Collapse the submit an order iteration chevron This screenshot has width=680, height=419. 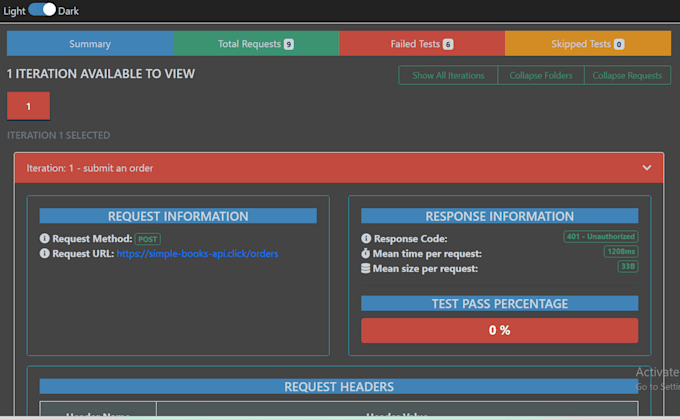coord(647,167)
